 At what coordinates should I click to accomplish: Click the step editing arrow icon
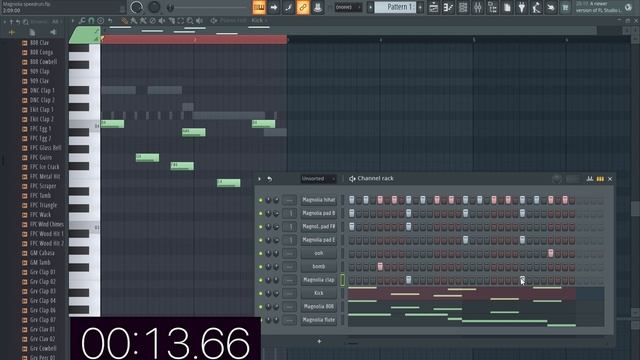tap(273, 7)
